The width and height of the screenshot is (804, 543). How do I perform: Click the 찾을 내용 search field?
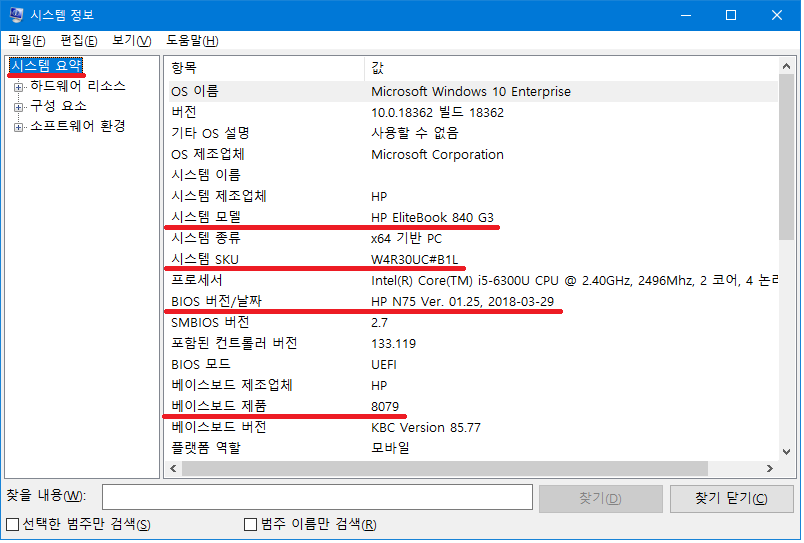(317, 497)
